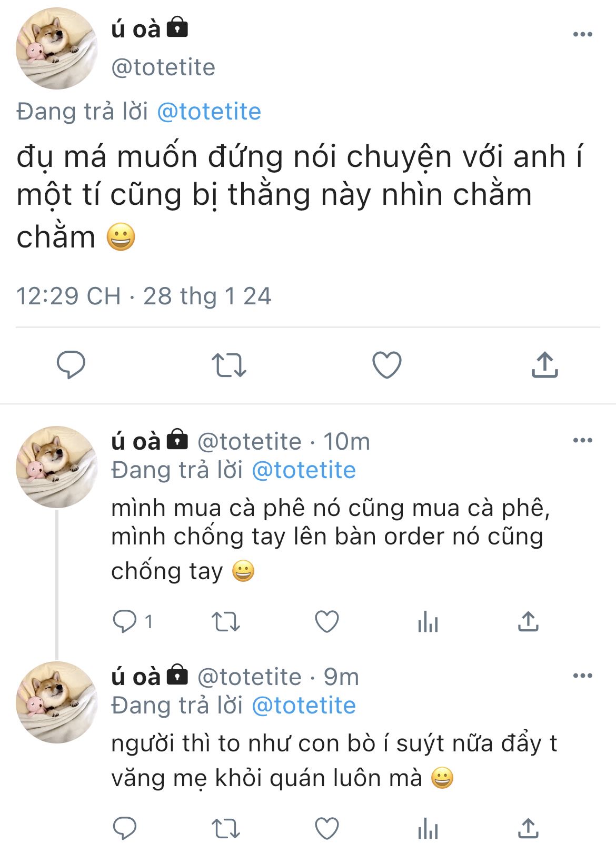This screenshot has width=616, height=853.
Task: Open more options for the 10m reply
Action: coord(583,440)
